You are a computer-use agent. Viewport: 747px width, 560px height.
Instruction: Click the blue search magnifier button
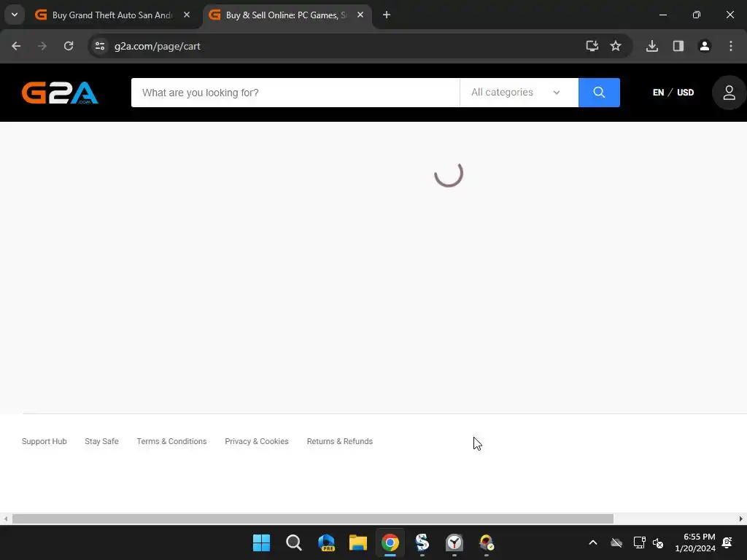tap(599, 93)
